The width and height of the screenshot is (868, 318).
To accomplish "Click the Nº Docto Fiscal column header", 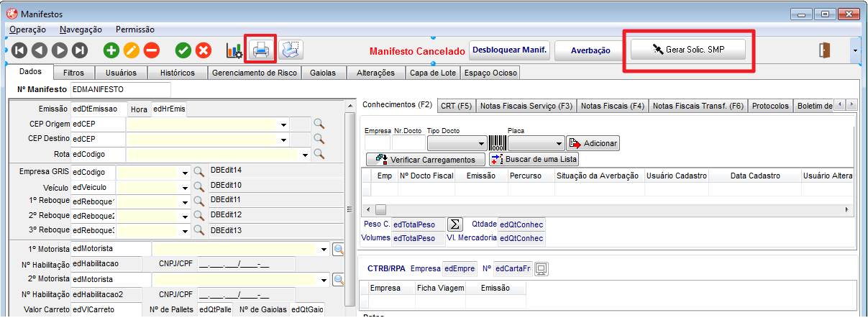I will [426, 176].
